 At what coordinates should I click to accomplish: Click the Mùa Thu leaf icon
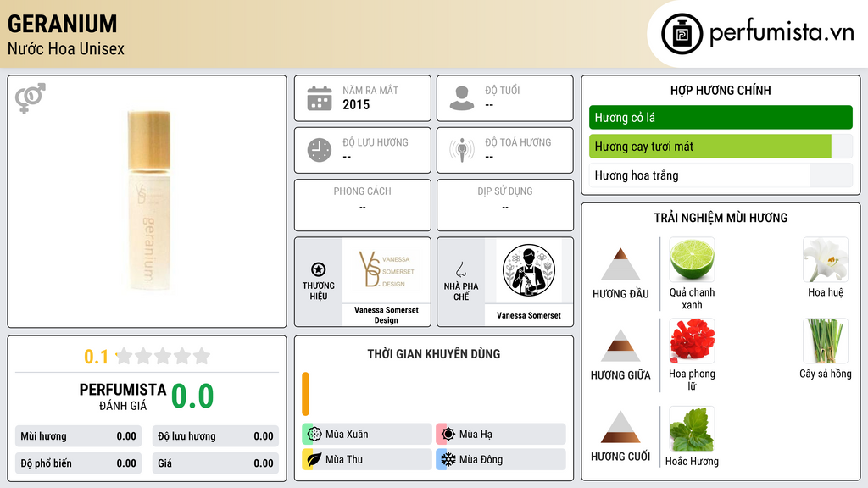click(314, 459)
